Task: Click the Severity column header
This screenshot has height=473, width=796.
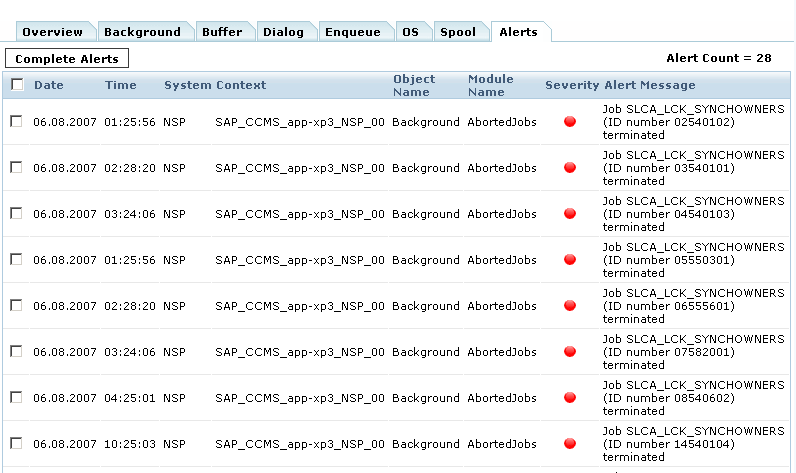Action: pyautogui.click(x=572, y=85)
